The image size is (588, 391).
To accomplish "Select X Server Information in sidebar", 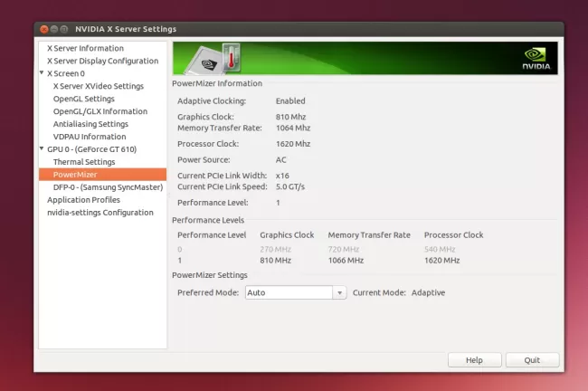I will (85, 48).
